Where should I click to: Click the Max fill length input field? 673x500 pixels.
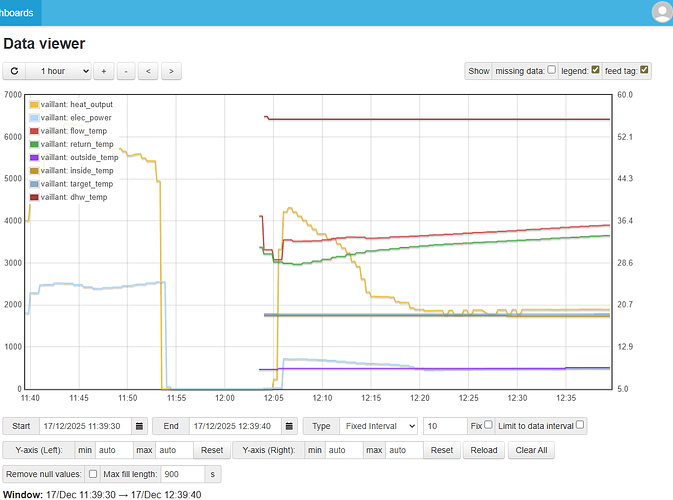point(182,474)
